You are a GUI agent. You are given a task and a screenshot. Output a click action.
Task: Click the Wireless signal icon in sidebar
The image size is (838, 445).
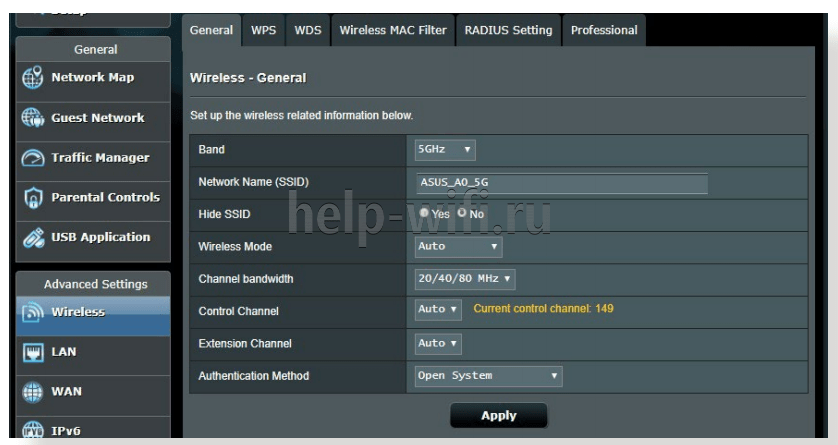33,312
